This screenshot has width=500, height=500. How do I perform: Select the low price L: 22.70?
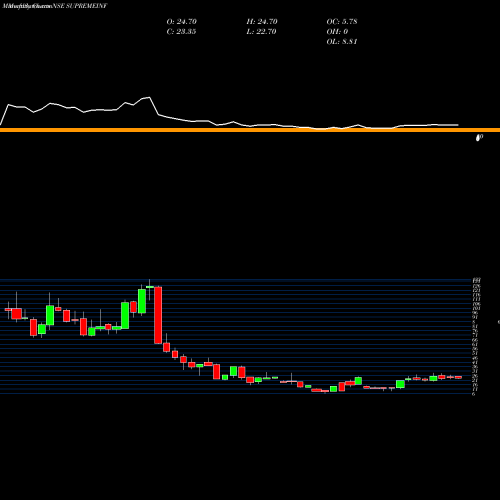point(261,31)
